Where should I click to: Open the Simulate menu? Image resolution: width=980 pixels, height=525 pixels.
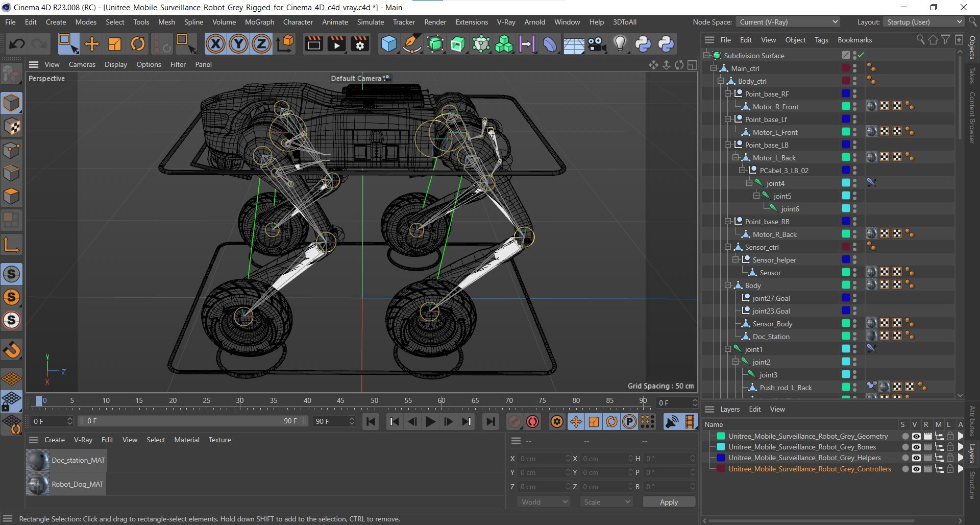click(371, 22)
